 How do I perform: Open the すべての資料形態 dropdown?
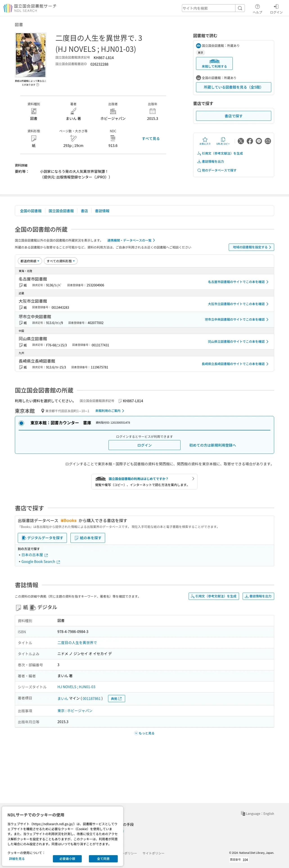pyautogui.click(x=61, y=261)
